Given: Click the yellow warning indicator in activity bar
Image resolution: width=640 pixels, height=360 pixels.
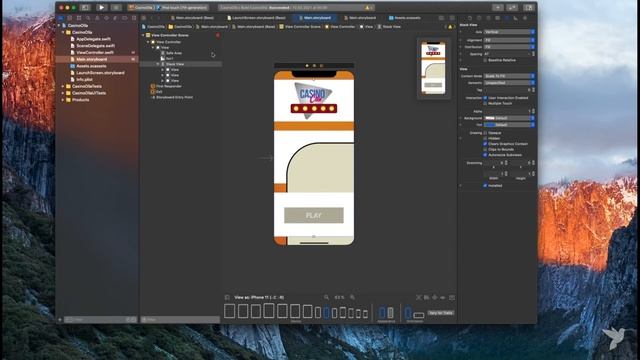Looking at the screenshot, I should pyautogui.click(x=369, y=7).
